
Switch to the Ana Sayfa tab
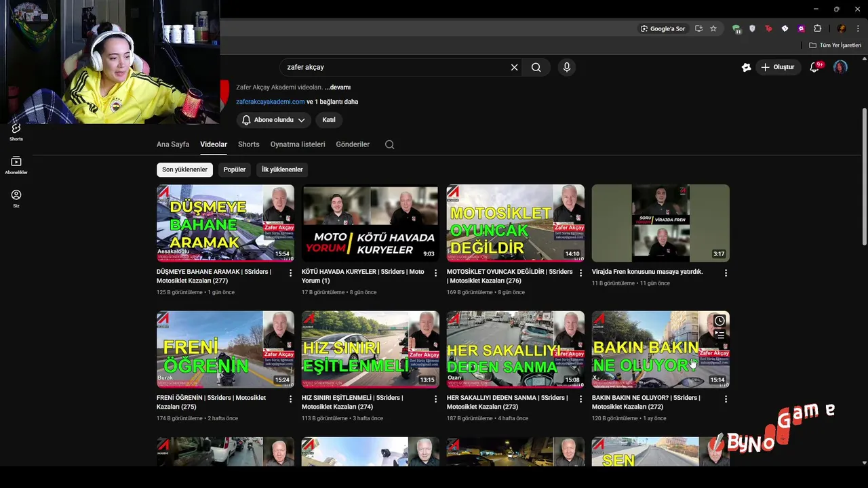173,144
